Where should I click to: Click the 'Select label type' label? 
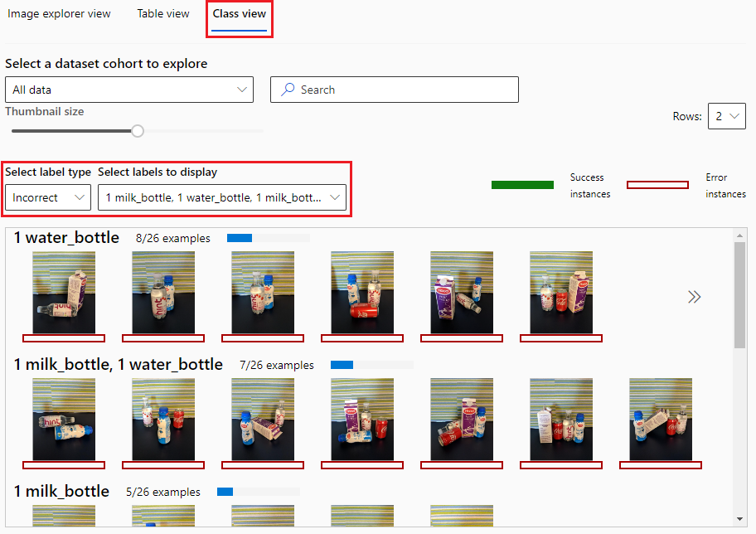pyautogui.click(x=48, y=172)
